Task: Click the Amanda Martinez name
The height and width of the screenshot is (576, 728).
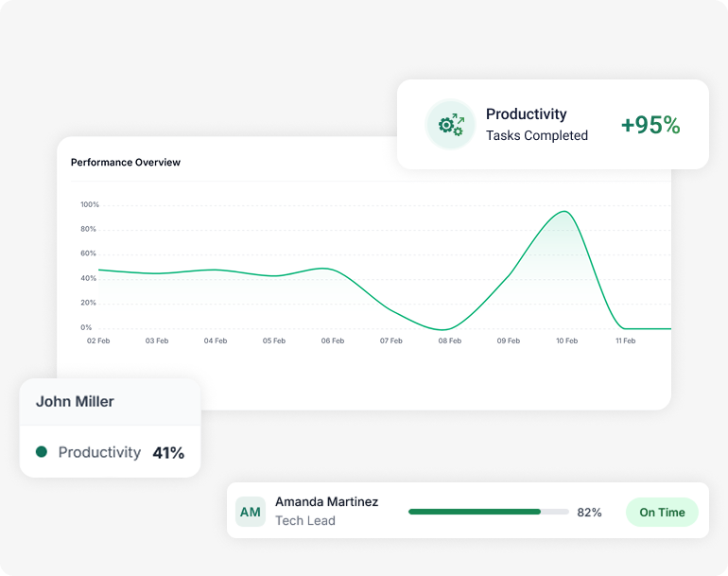Action: click(x=326, y=501)
